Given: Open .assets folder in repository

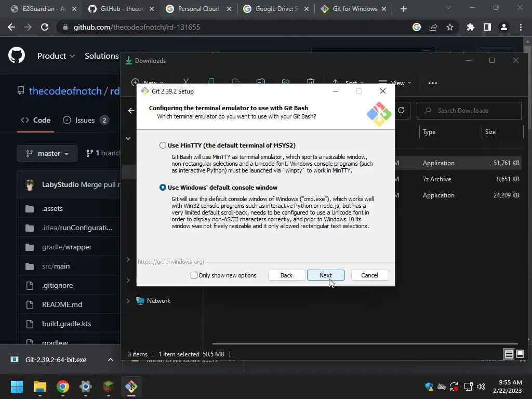Looking at the screenshot, I should 52,208.
